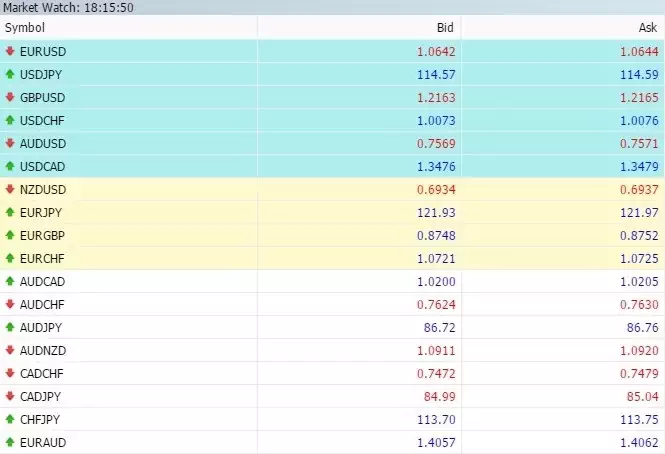Screen dimensions: 665x454
Task: Click the green up arrow beside EURCHF
Action: [x=10, y=258]
